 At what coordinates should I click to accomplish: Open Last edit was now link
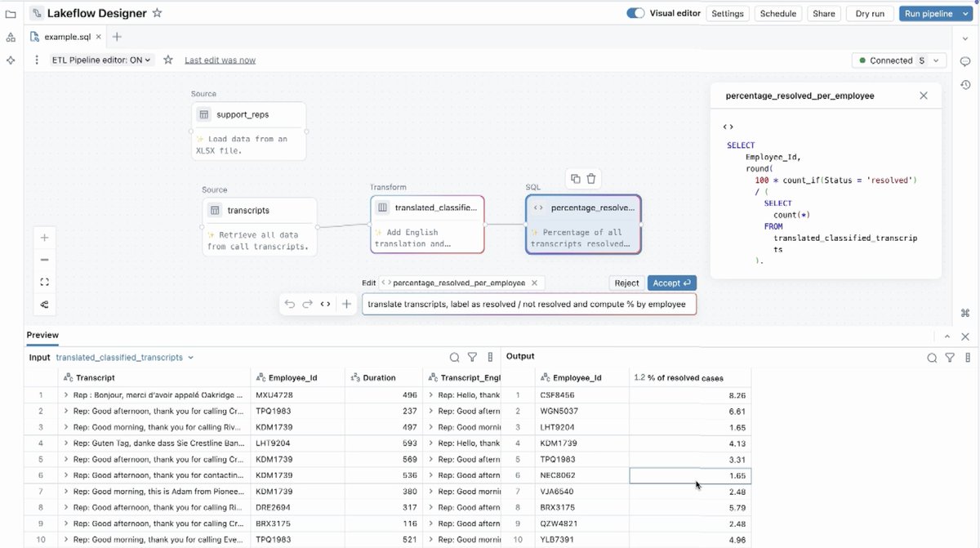tap(220, 60)
